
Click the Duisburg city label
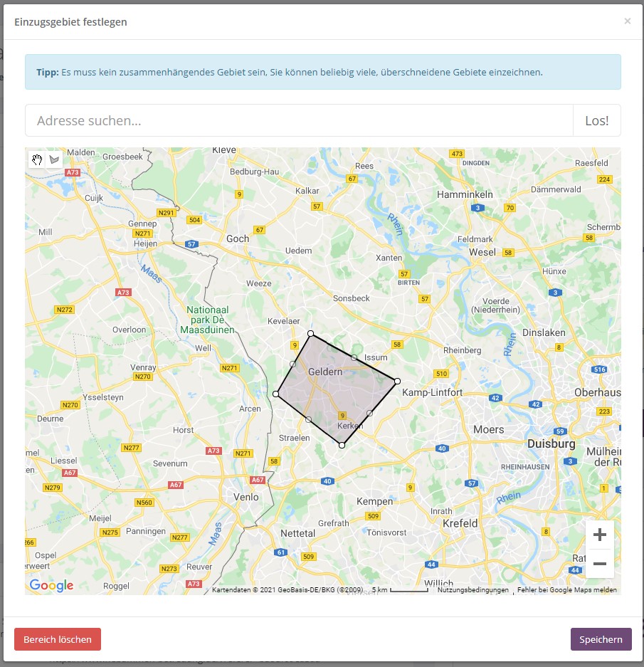point(551,443)
